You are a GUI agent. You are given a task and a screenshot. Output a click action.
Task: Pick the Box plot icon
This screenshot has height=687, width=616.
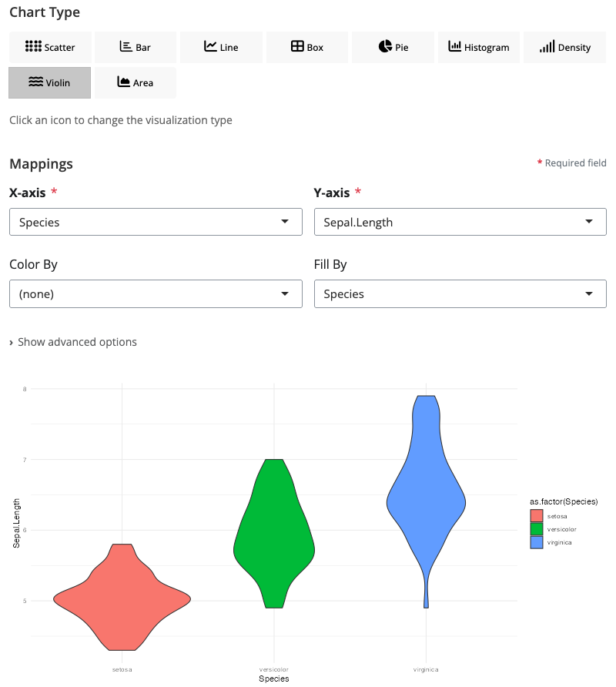click(306, 47)
